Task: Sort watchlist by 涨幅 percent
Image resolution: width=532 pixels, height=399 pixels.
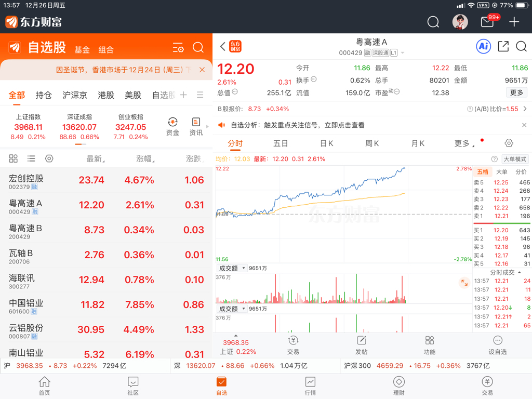Action: 145,159
